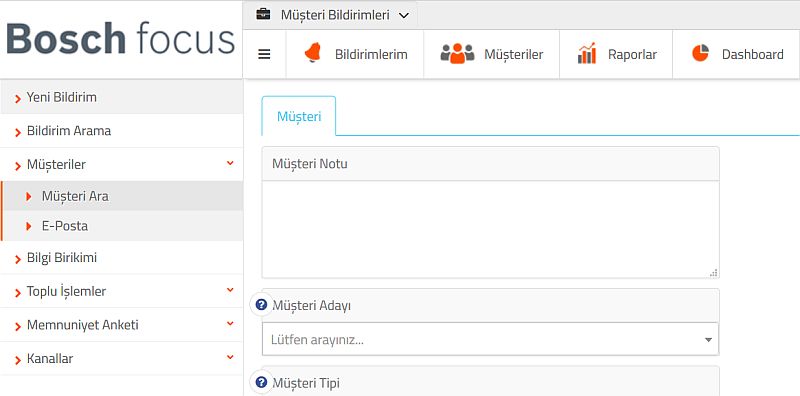800x396 pixels.
Task: Collapse the Müşteriler sidebar section chevron
Action: (230, 163)
